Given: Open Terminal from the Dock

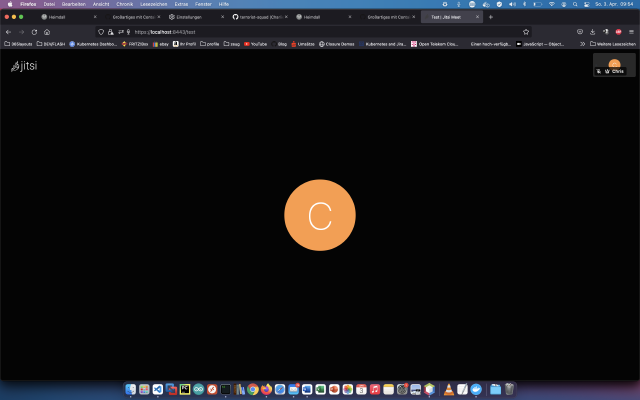Looking at the screenshot, I should pos(225,389).
